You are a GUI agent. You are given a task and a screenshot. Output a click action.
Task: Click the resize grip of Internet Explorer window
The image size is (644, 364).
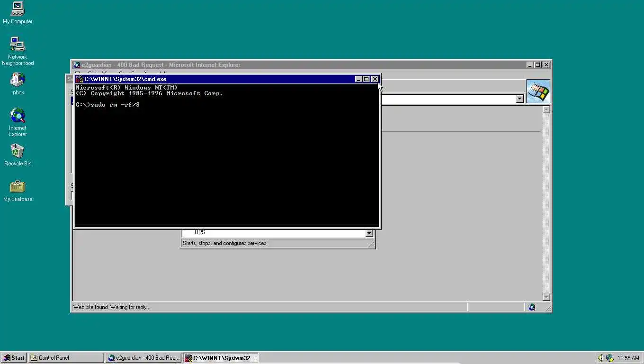point(548,308)
